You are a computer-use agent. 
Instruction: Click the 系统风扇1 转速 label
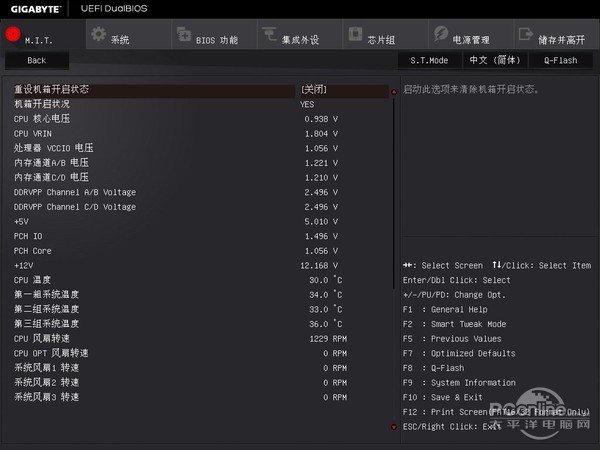(46, 368)
